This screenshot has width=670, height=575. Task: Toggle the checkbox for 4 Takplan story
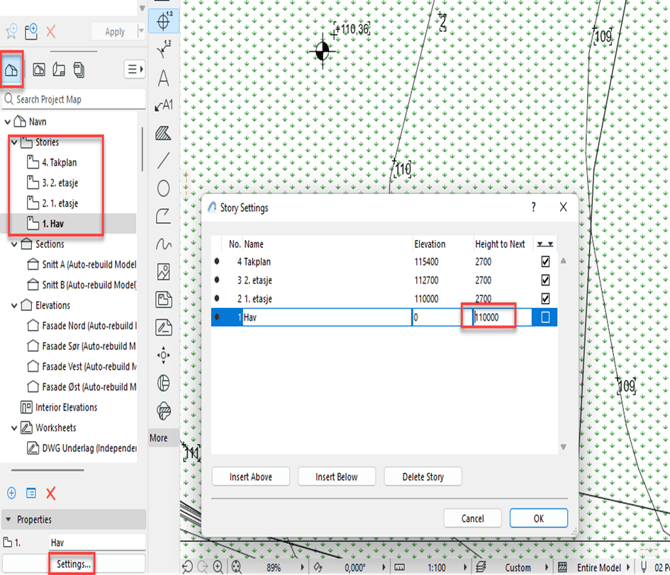click(544, 262)
